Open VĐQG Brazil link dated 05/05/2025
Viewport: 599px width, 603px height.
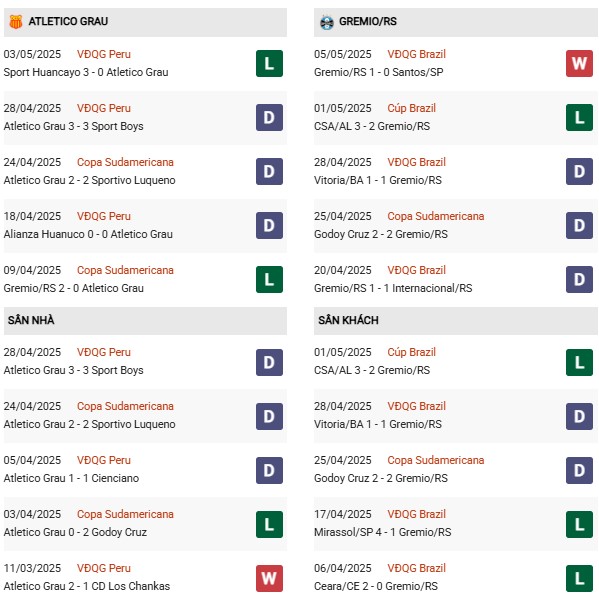click(416, 54)
